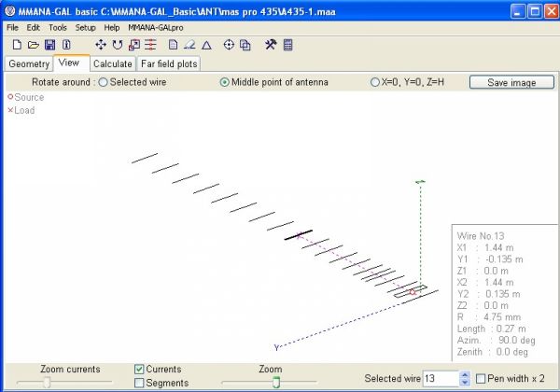Select Middle point of antenna option
560x392 pixels.
pyautogui.click(x=224, y=82)
